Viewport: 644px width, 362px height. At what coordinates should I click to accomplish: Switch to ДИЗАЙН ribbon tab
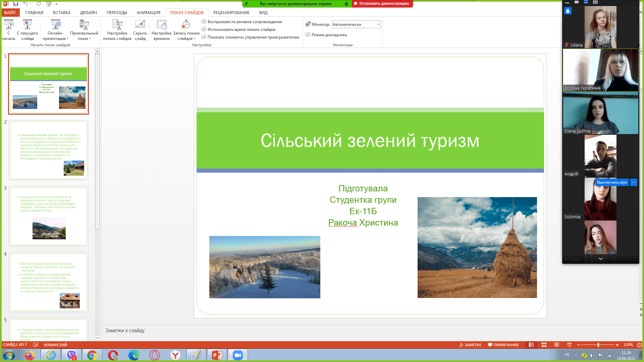(88, 12)
